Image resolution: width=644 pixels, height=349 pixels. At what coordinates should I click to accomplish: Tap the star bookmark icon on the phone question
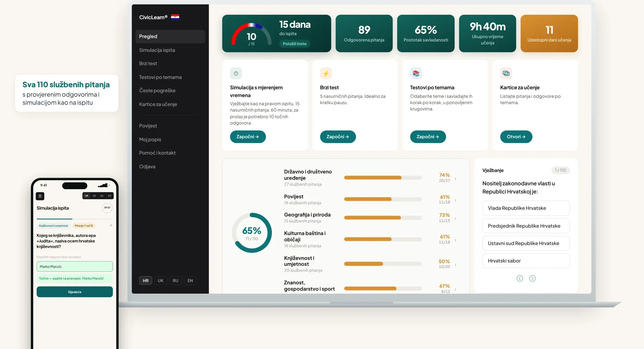click(x=111, y=225)
